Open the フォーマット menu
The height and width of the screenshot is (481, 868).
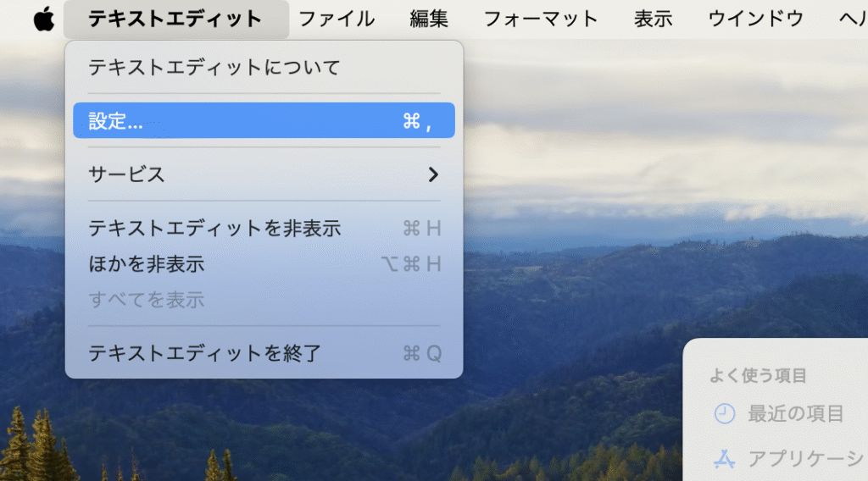click(x=541, y=19)
